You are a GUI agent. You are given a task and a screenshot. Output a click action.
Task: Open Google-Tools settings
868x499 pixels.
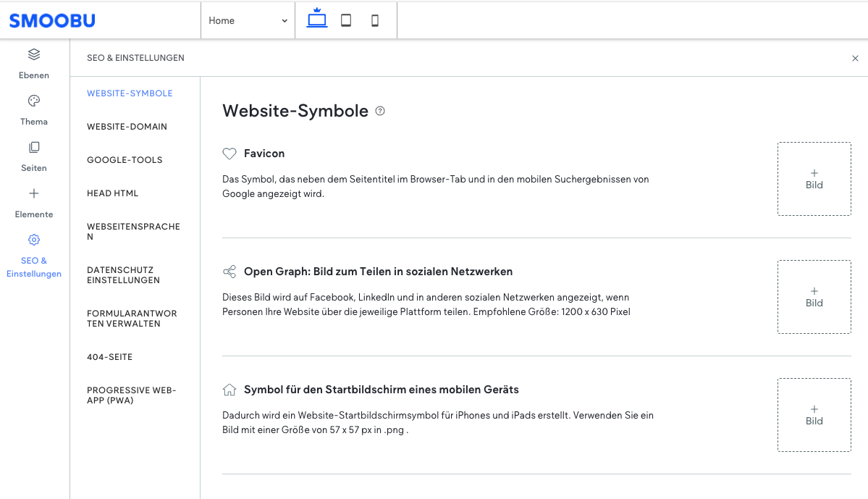pos(124,159)
